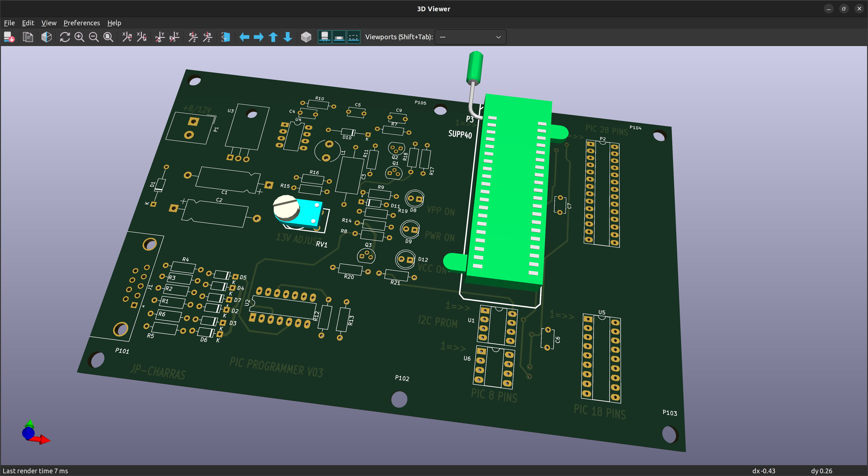The image size is (868, 476).
Task: Switch between orthographic and perspective projection
Action: pyautogui.click(x=306, y=37)
